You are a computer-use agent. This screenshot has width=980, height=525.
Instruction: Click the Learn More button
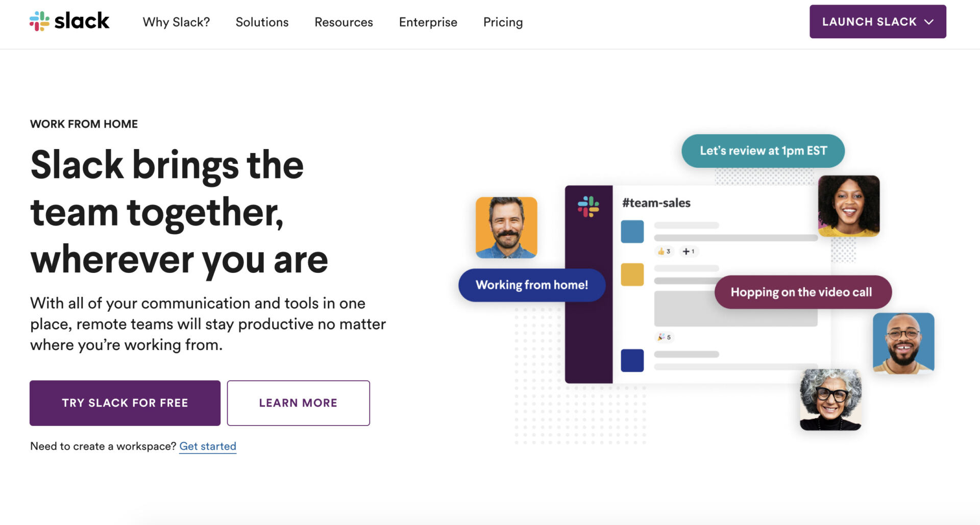[298, 403]
